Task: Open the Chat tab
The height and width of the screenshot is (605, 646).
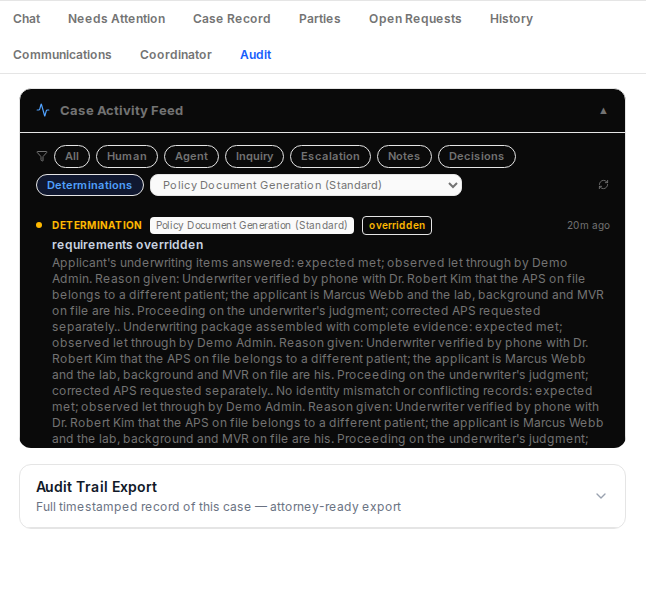Action: click(x=26, y=19)
